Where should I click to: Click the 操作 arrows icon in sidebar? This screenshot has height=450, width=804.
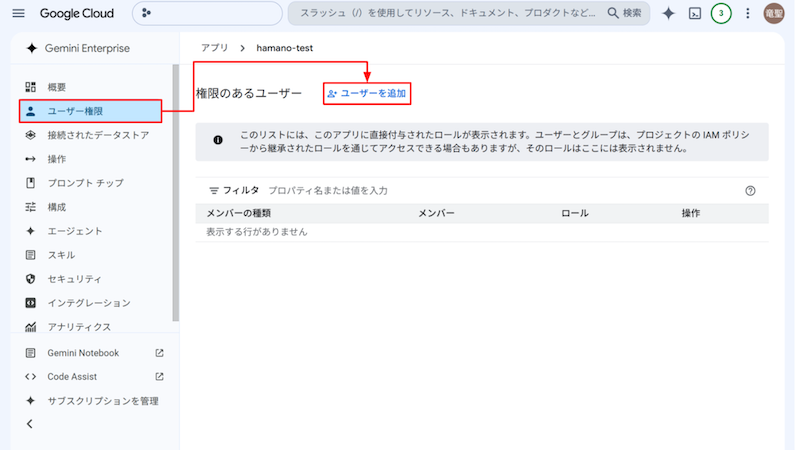click(31, 159)
